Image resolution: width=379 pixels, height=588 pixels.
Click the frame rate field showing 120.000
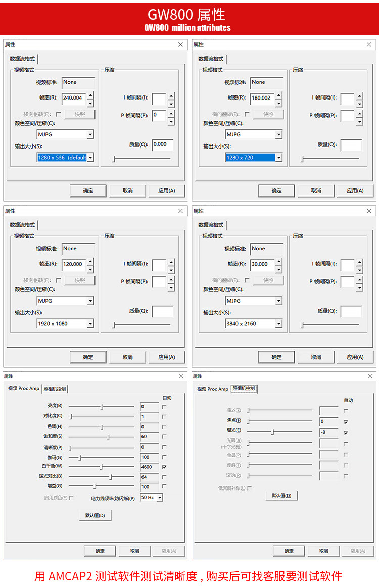tap(74, 264)
